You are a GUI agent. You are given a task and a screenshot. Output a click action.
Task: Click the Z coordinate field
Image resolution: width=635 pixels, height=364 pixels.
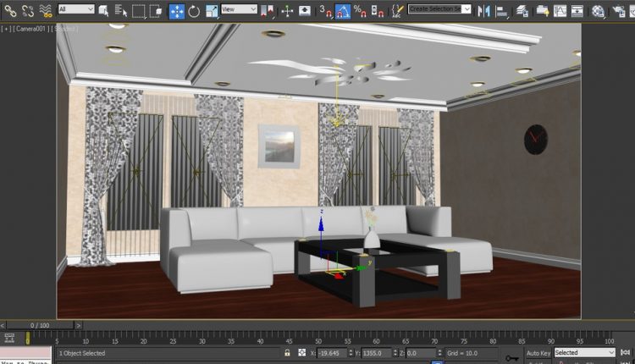[421, 353]
